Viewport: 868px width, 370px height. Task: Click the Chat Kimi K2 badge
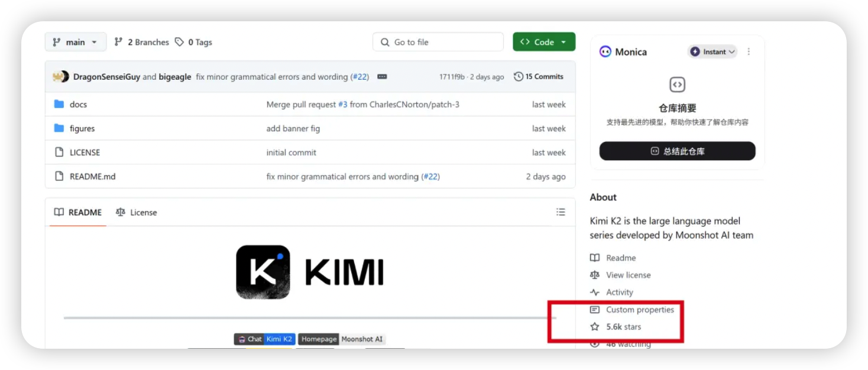tap(264, 339)
